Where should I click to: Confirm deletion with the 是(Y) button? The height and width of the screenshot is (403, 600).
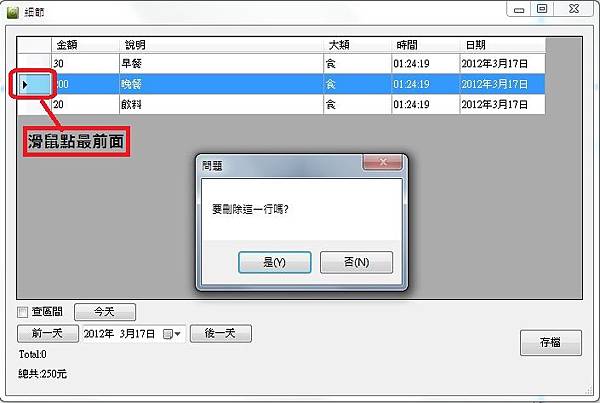click(x=274, y=263)
